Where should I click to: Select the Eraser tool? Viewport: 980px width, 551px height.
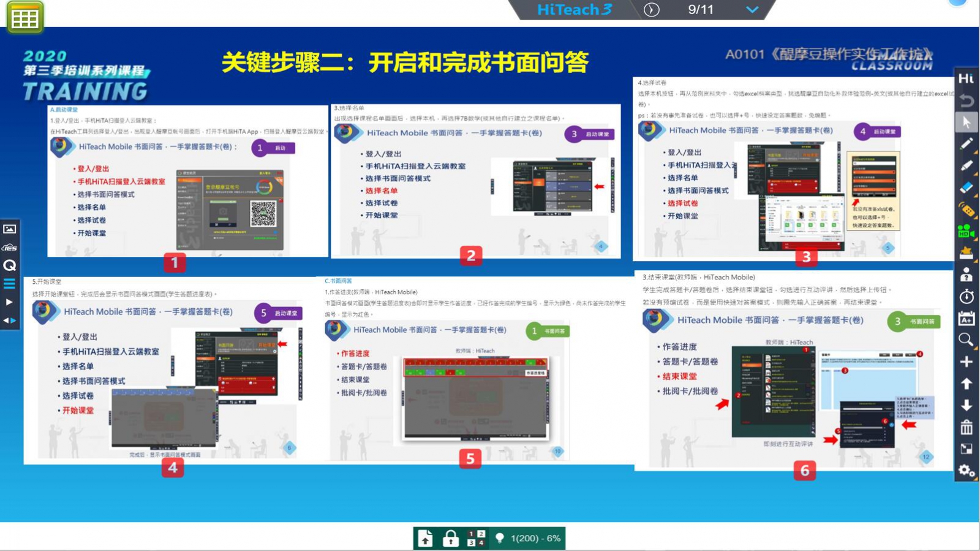click(966, 188)
